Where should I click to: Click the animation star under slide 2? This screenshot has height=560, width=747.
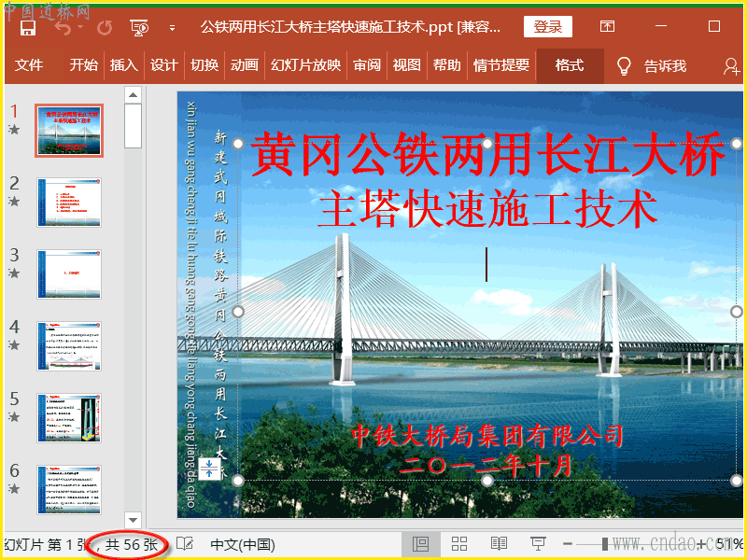click(14, 201)
